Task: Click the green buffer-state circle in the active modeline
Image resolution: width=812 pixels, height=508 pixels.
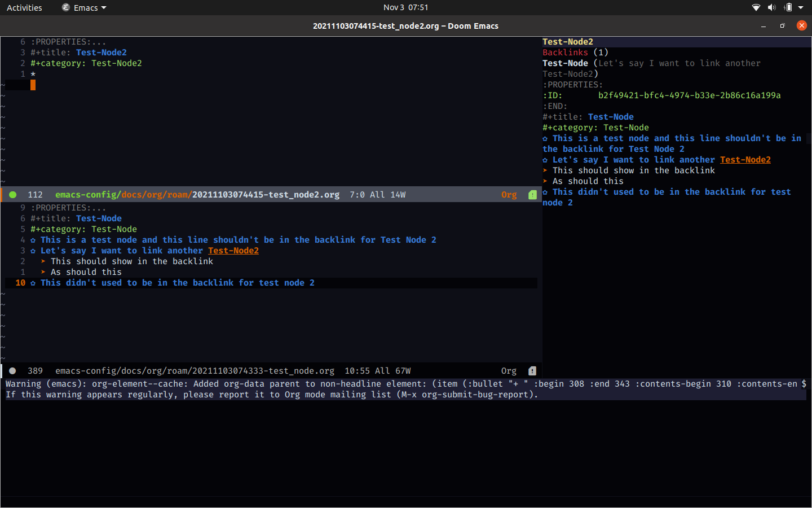Action: (12, 194)
